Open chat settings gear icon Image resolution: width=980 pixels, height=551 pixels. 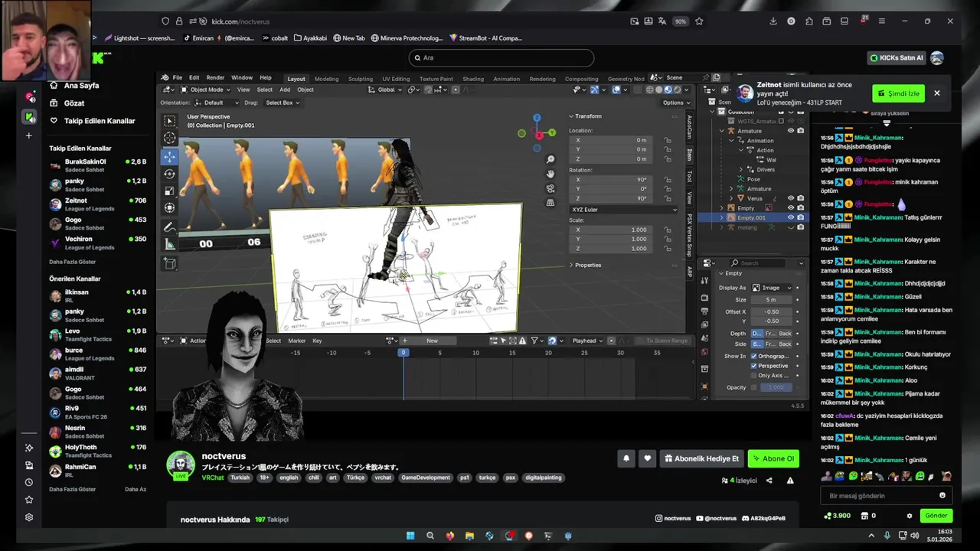(x=910, y=516)
